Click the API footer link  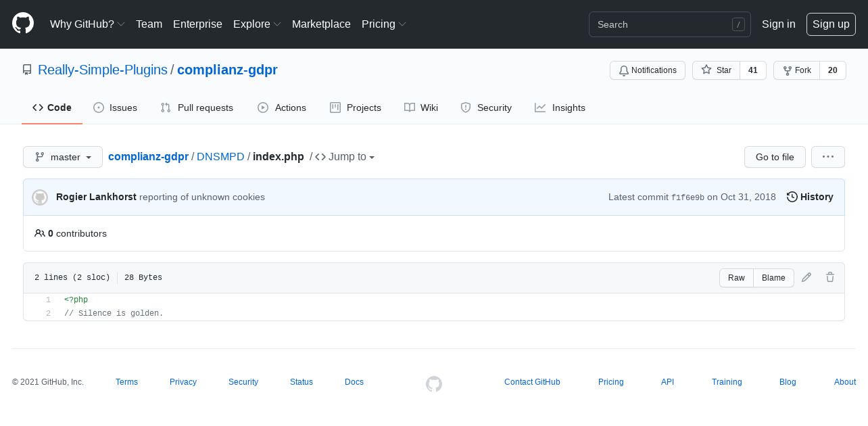pyautogui.click(x=667, y=382)
